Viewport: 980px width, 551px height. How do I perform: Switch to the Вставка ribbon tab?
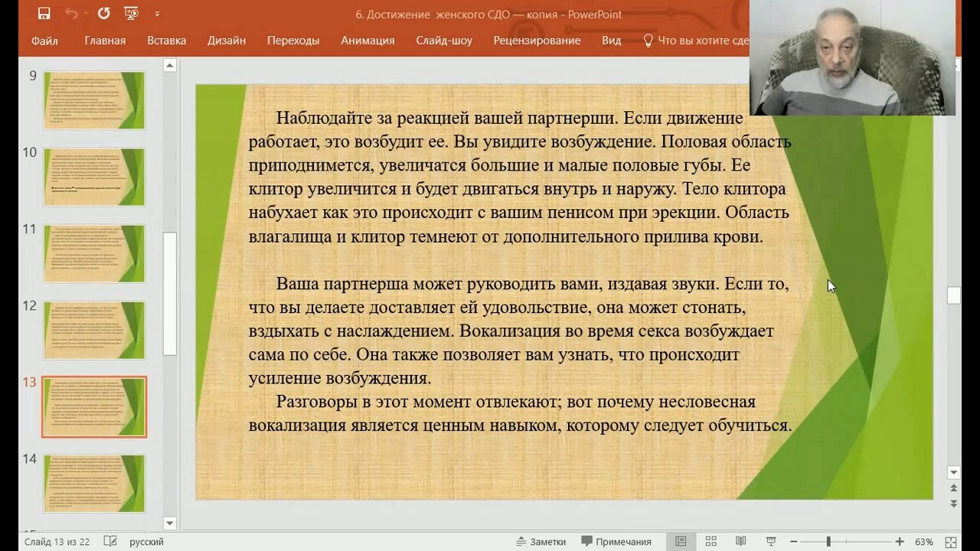tap(167, 41)
